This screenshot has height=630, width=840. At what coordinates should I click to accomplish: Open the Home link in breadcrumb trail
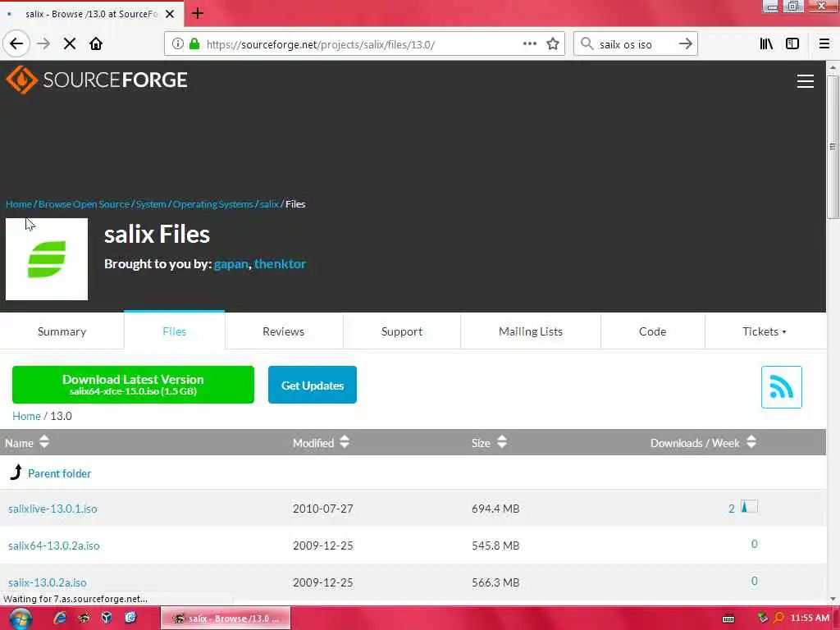[x=19, y=204]
